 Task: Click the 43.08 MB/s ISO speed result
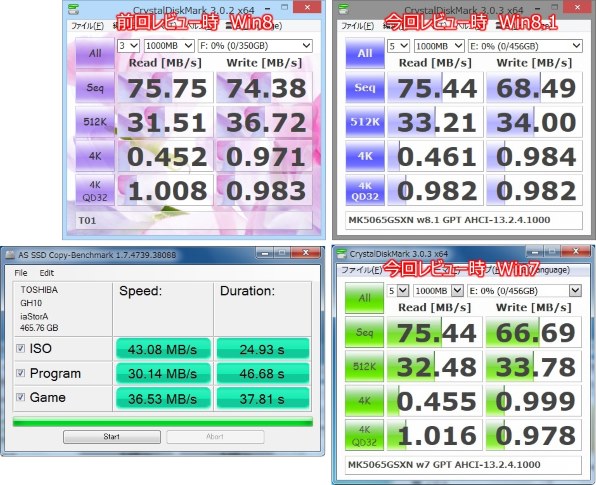[x=163, y=349]
